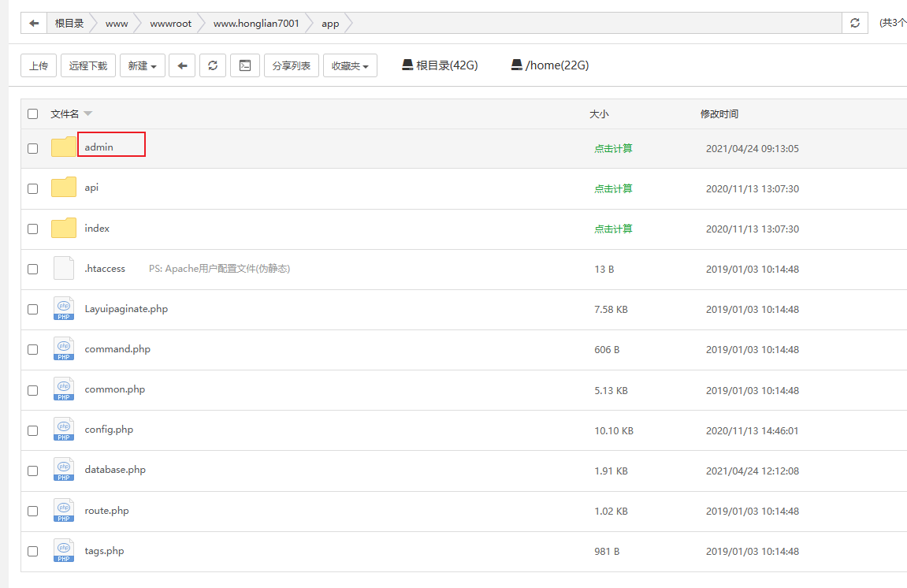Click the .htaccess file icon

tap(64, 269)
